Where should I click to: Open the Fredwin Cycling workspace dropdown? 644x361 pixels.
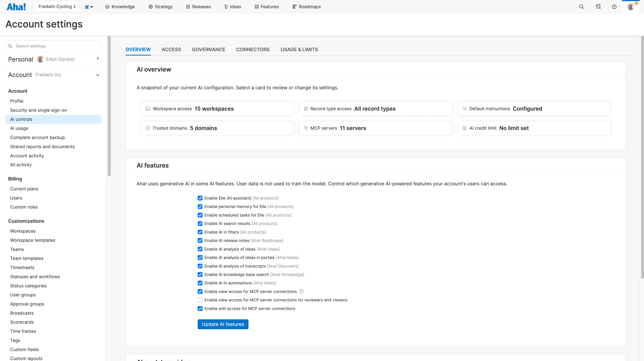57,7
